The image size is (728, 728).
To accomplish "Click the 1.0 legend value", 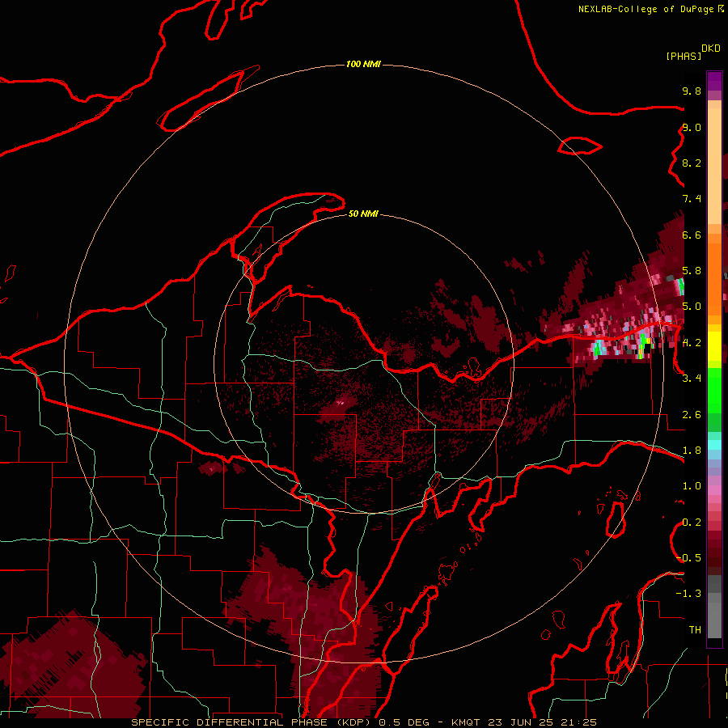I will pos(692,486).
